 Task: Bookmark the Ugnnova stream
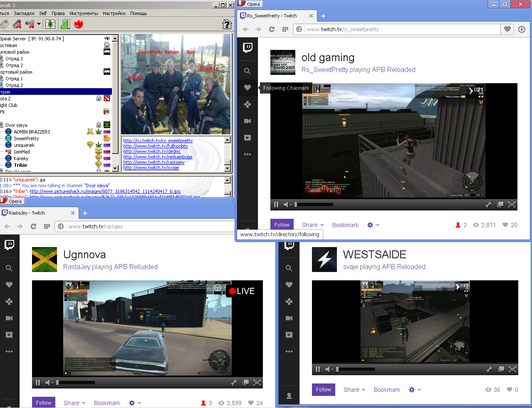pyautogui.click(x=107, y=403)
